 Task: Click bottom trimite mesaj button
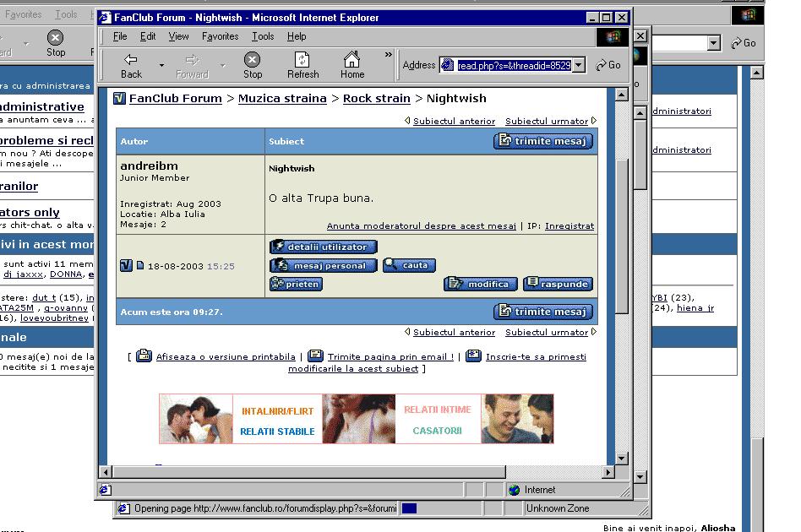pos(543,312)
